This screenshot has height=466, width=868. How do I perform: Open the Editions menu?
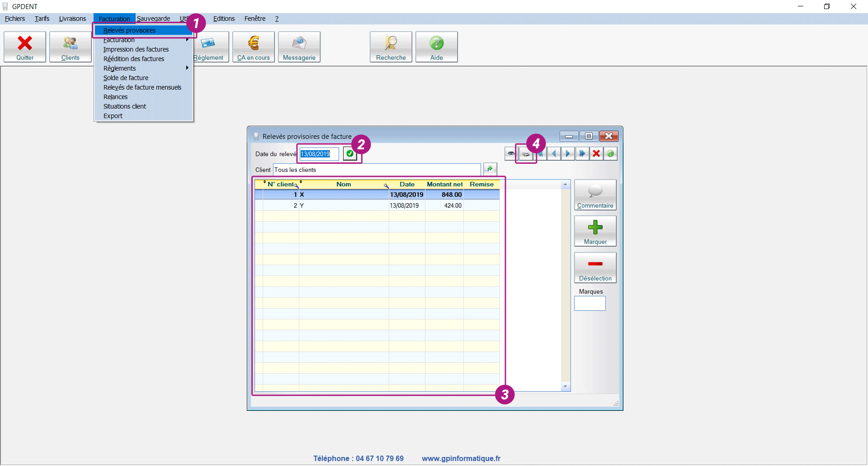pos(224,19)
